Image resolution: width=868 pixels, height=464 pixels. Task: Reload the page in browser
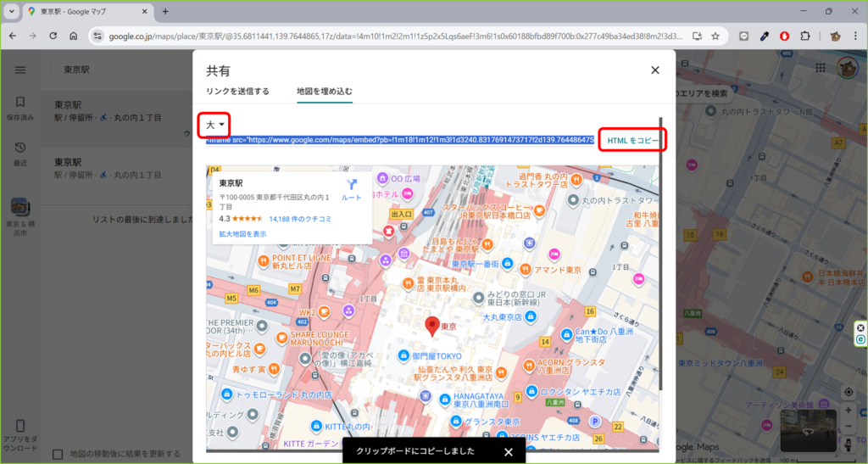pos(53,36)
